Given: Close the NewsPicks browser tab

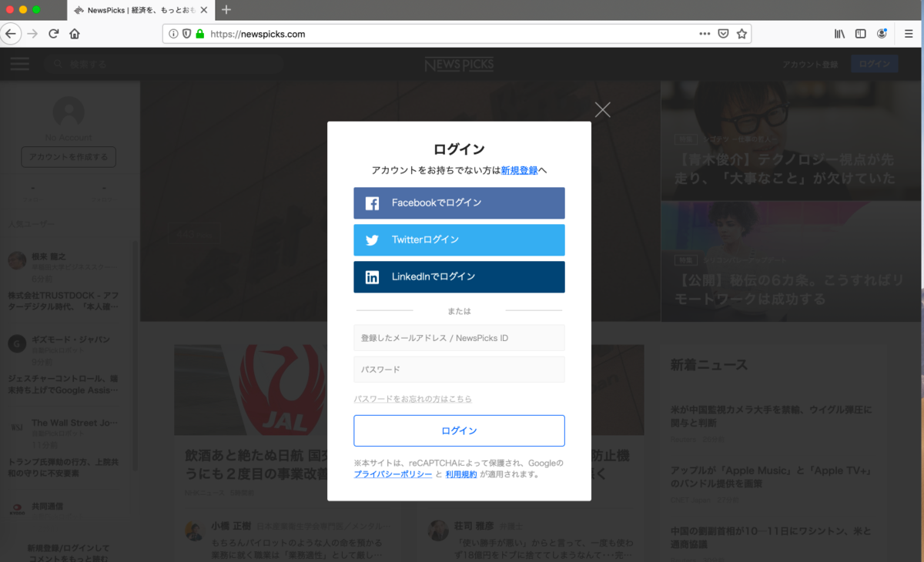Looking at the screenshot, I should tap(204, 10).
